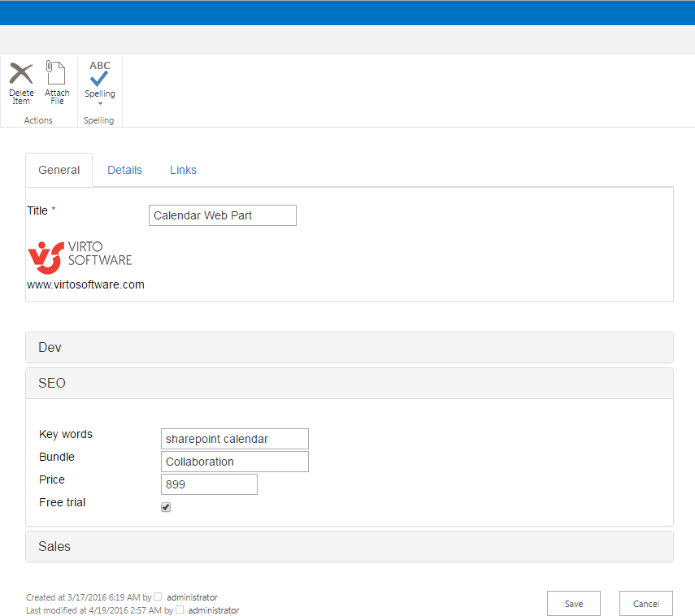This screenshot has height=616, width=695.
Task: Open the Spelling dropdown arrow
Action: click(100, 104)
